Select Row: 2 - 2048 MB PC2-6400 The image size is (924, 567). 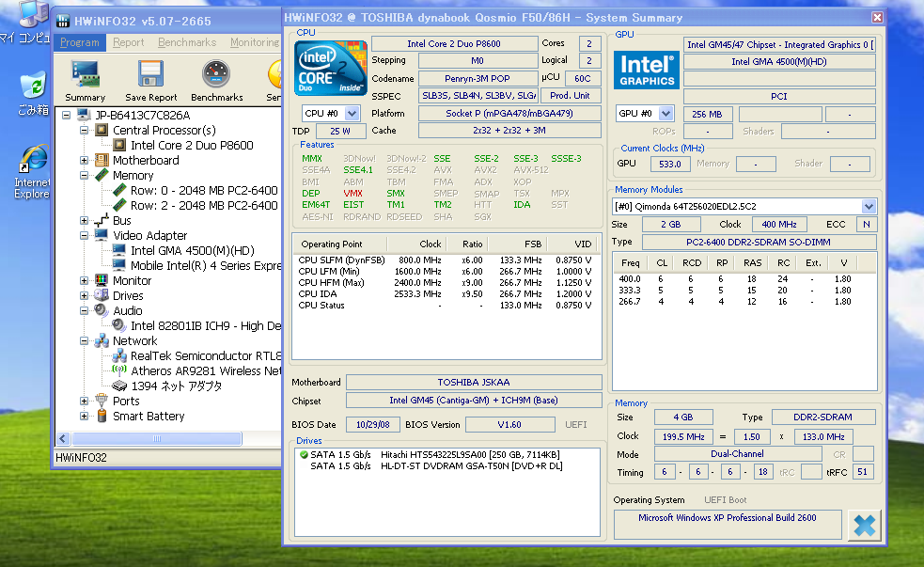[204, 205]
